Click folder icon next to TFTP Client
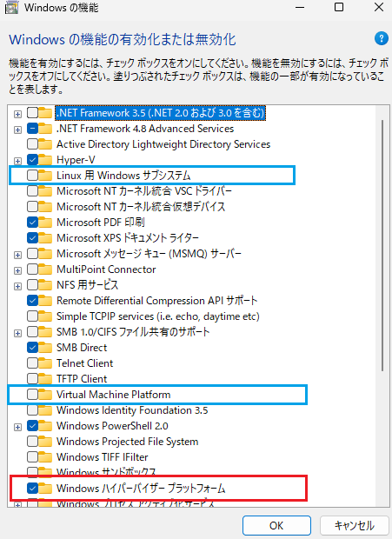Viewport: 392px width, 539px height. tap(45, 378)
